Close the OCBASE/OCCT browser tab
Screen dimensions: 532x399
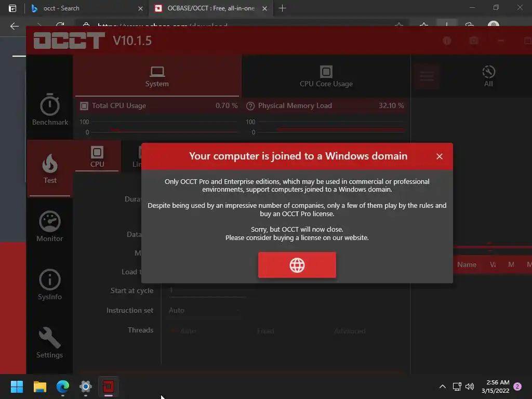point(264,8)
